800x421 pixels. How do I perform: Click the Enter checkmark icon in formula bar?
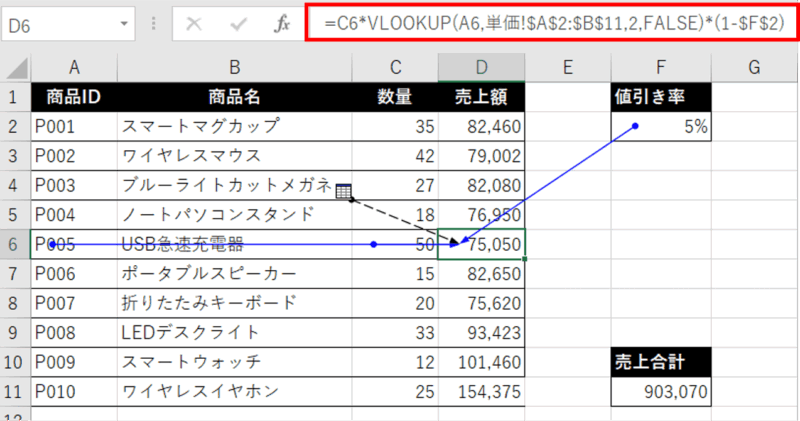coord(239,24)
